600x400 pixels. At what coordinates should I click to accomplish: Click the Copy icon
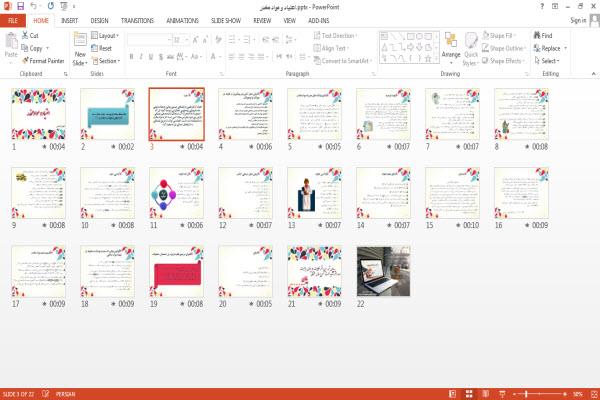tap(25, 48)
